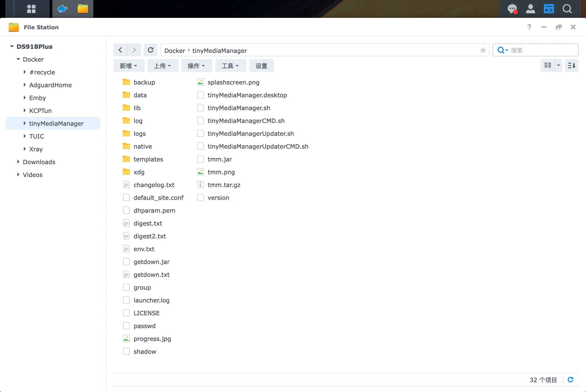Screen dimensions: 586x392
Task: Select file dhparam.pem
Action: click(x=155, y=210)
